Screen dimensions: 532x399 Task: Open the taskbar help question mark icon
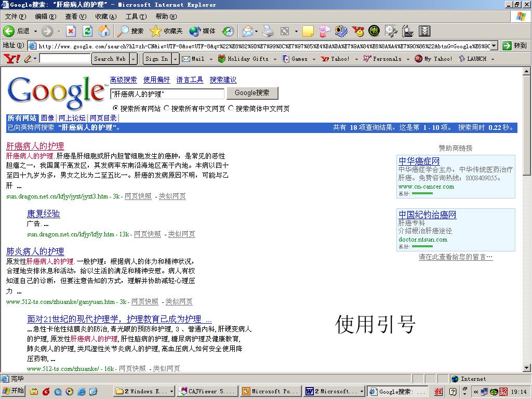click(x=453, y=392)
